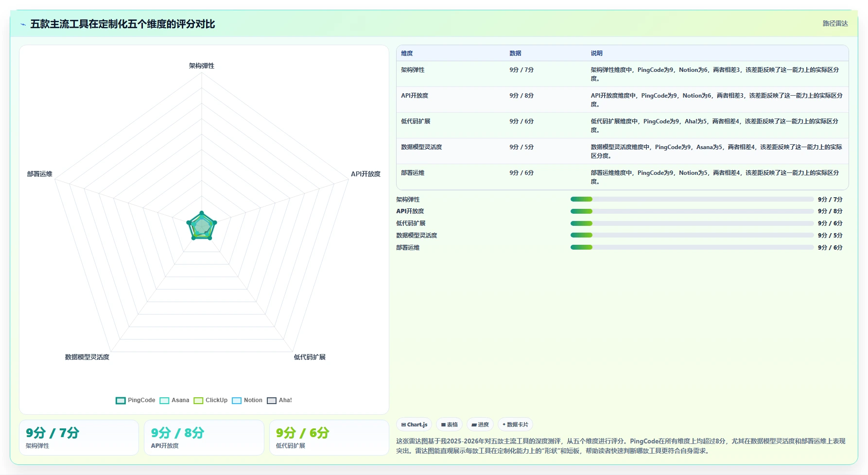
Task: Click the icon beside the chart title
Action: tap(23, 24)
